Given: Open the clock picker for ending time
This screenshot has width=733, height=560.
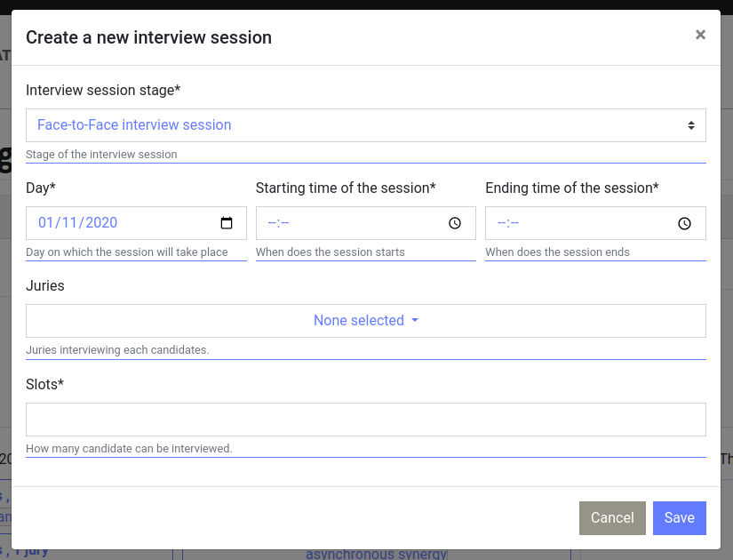Looking at the screenshot, I should (684, 223).
